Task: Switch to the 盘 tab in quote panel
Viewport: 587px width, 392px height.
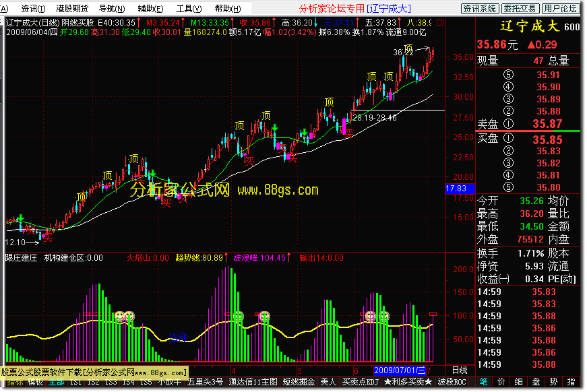Action: point(536,382)
